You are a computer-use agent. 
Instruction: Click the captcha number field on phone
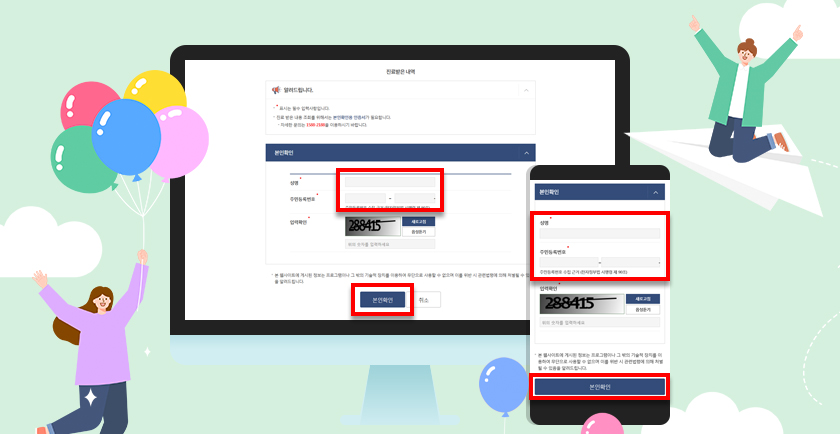[600, 322]
